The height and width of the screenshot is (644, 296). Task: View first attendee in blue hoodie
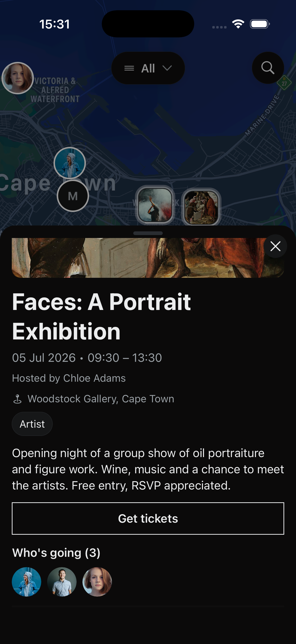27,582
